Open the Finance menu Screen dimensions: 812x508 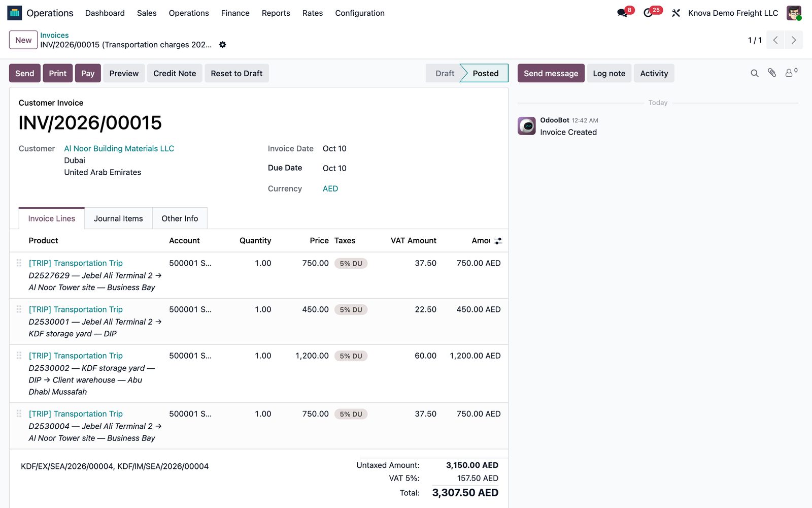235,13
